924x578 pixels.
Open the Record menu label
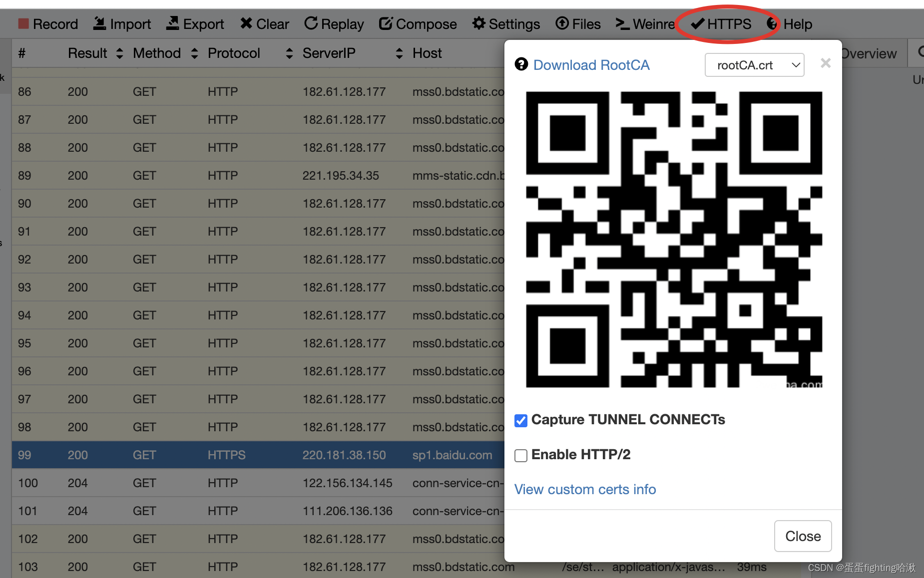tap(55, 24)
